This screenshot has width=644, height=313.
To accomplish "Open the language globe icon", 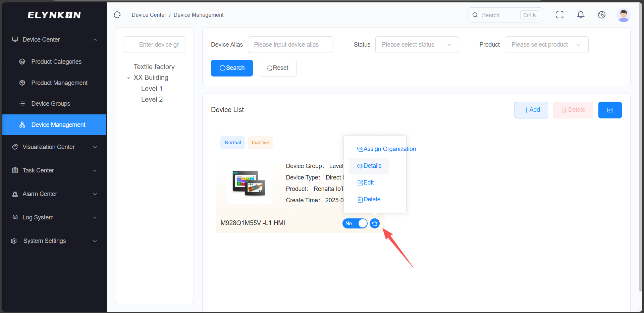I will 602,15.
